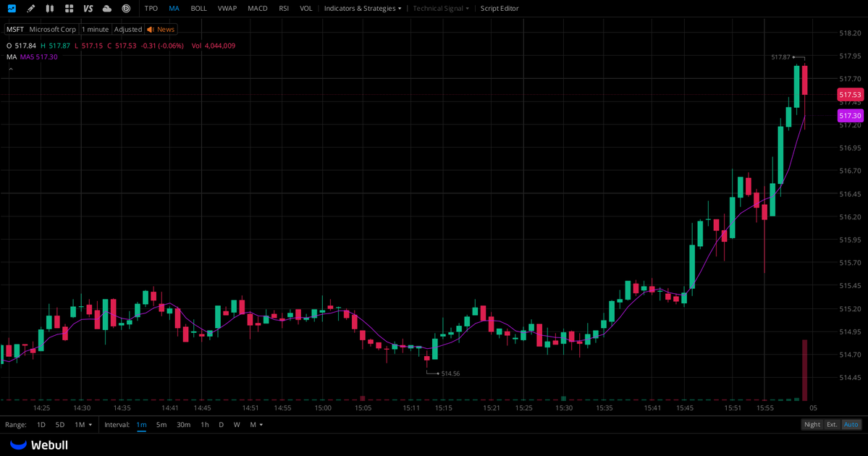
Task: Click the purple 517.30 MA price tag
Action: click(x=850, y=116)
